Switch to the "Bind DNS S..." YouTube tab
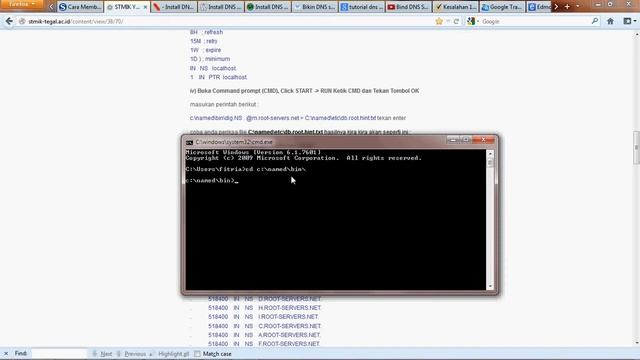 tap(409, 7)
